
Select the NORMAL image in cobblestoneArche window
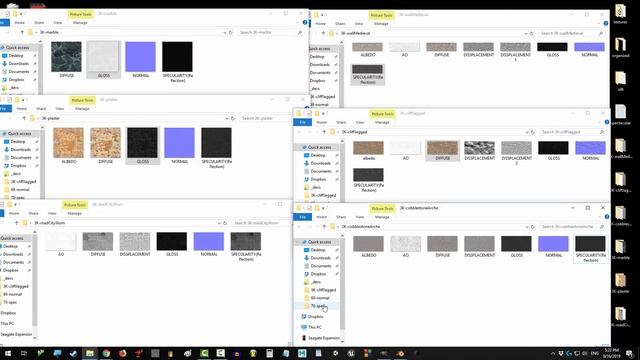(x=553, y=246)
